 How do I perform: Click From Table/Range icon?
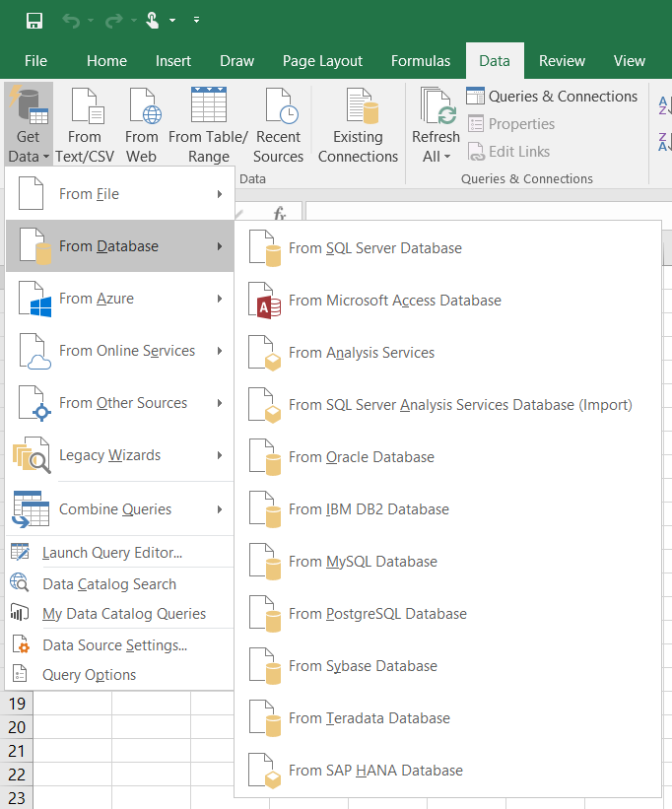[208, 104]
